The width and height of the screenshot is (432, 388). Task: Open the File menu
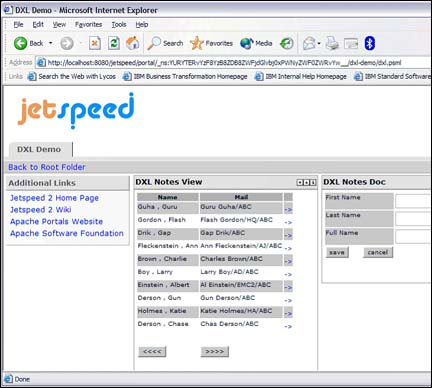pyautogui.click(x=18, y=24)
